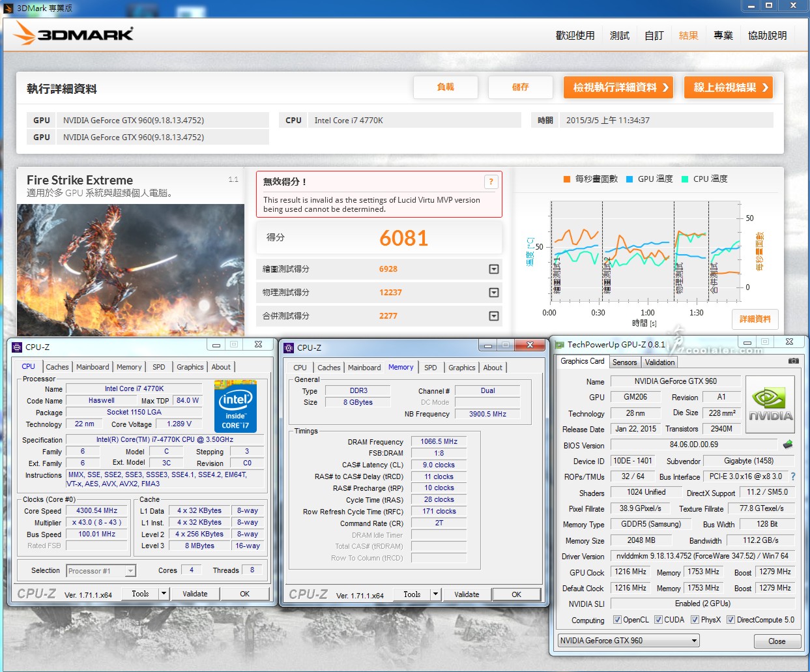Click the GPU-Z camera screenshot icon
The width and height of the screenshot is (810, 672).
pyautogui.click(x=793, y=360)
